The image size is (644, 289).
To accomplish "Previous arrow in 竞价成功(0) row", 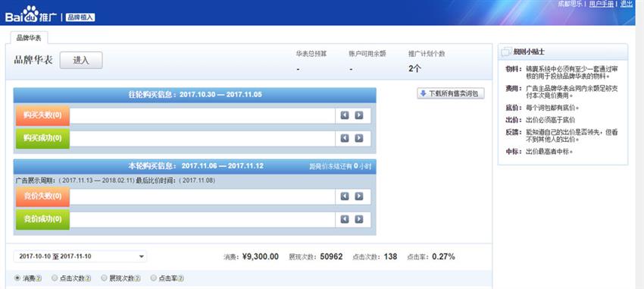I will 345,219.
